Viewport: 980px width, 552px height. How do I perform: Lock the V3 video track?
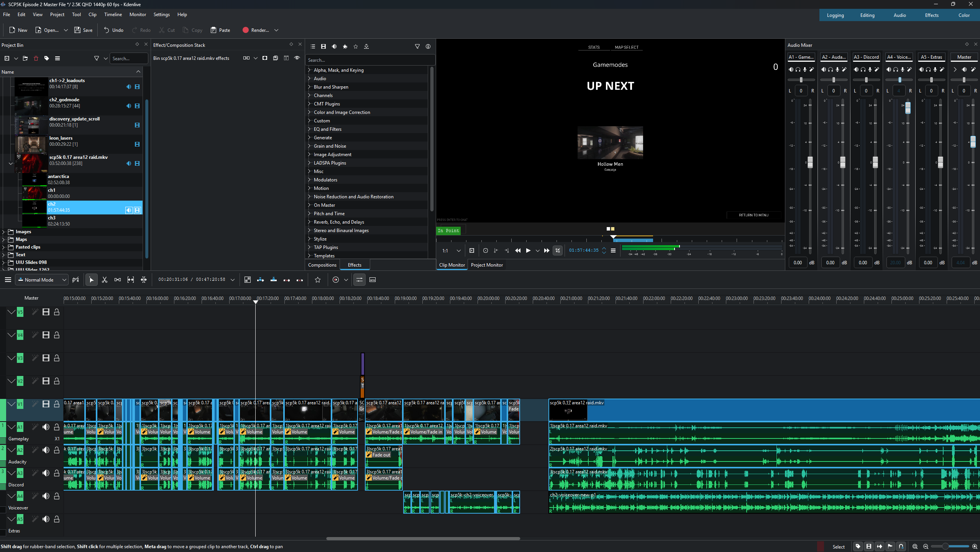57,358
